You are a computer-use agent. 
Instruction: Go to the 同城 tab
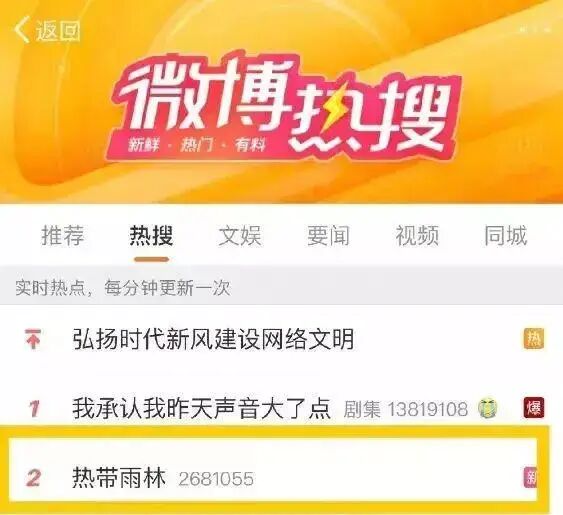tap(505, 236)
